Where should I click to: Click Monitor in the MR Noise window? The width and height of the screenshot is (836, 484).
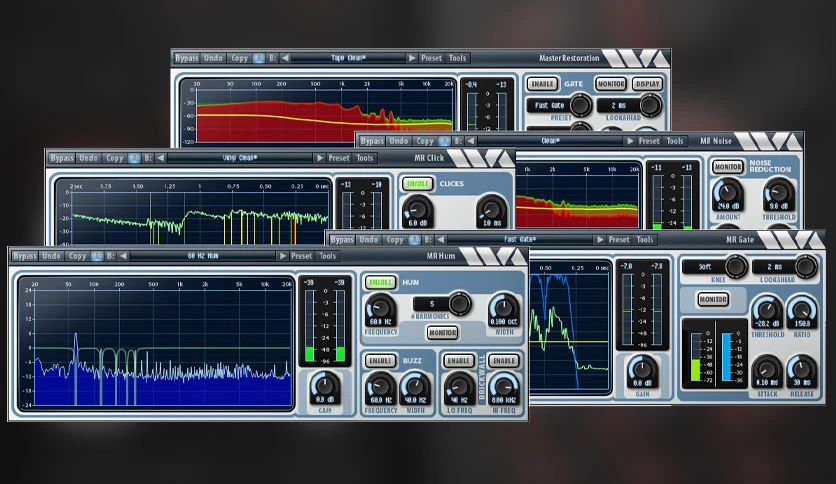click(x=728, y=167)
